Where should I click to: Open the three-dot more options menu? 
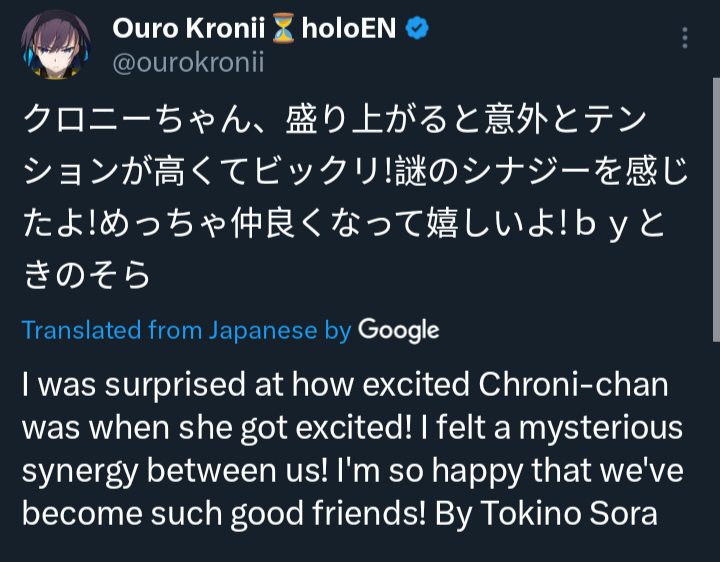[685, 38]
